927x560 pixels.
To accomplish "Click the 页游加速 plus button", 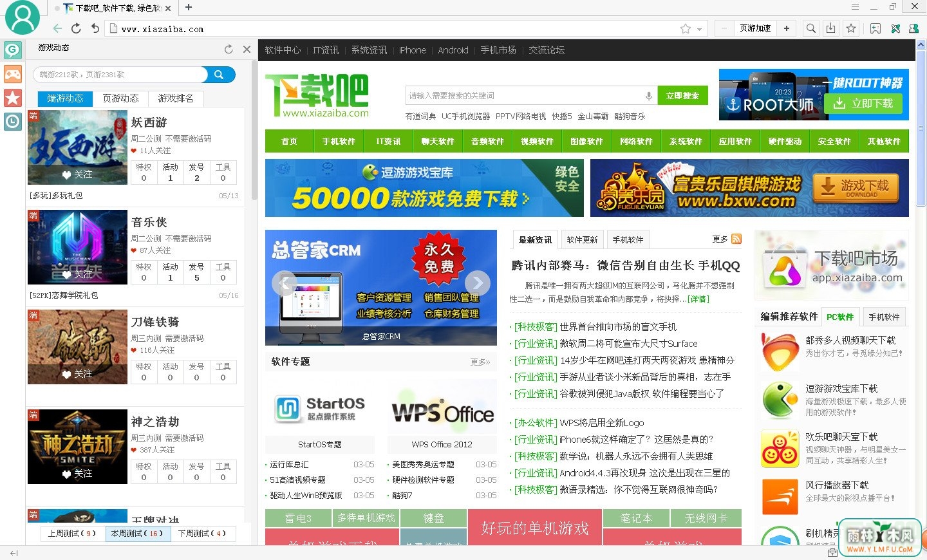I will 787,28.
